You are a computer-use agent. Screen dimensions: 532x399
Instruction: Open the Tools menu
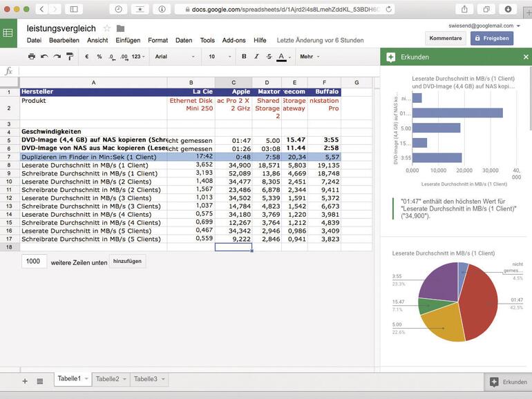point(207,40)
